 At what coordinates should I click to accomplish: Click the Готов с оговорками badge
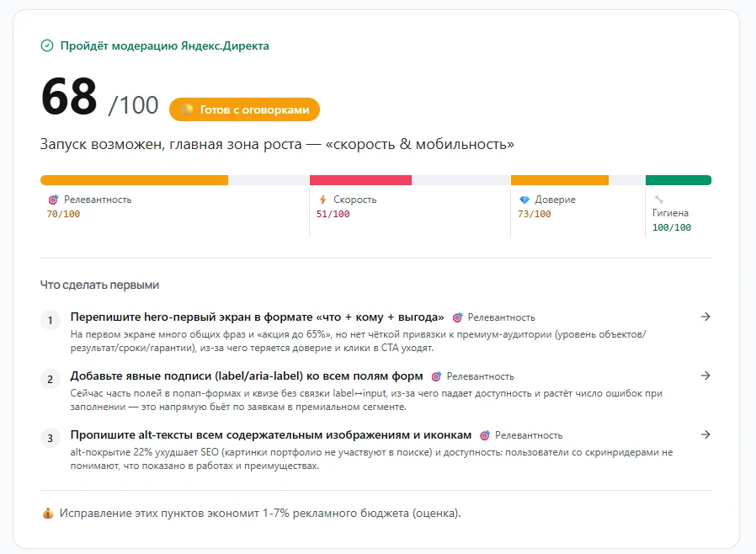(244, 109)
